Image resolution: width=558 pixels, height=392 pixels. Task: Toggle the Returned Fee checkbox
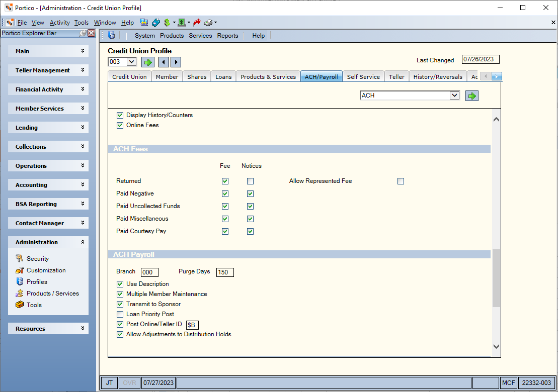click(x=225, y=181)
